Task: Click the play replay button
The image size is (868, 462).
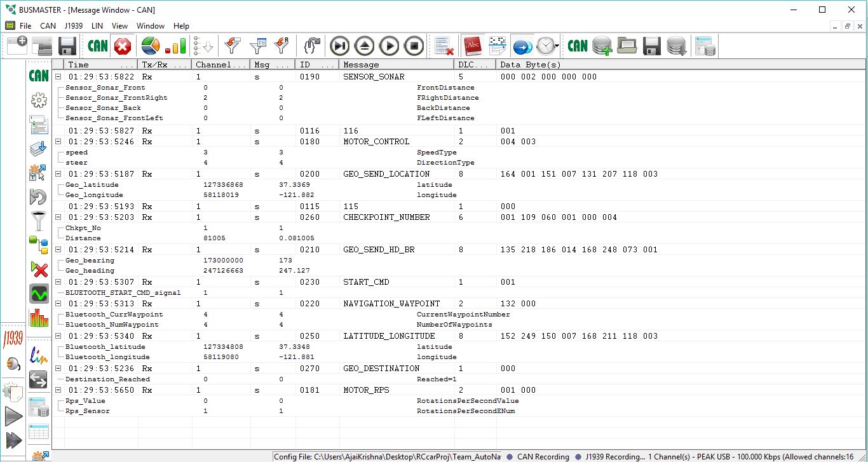Action: [x=390, y=46]
